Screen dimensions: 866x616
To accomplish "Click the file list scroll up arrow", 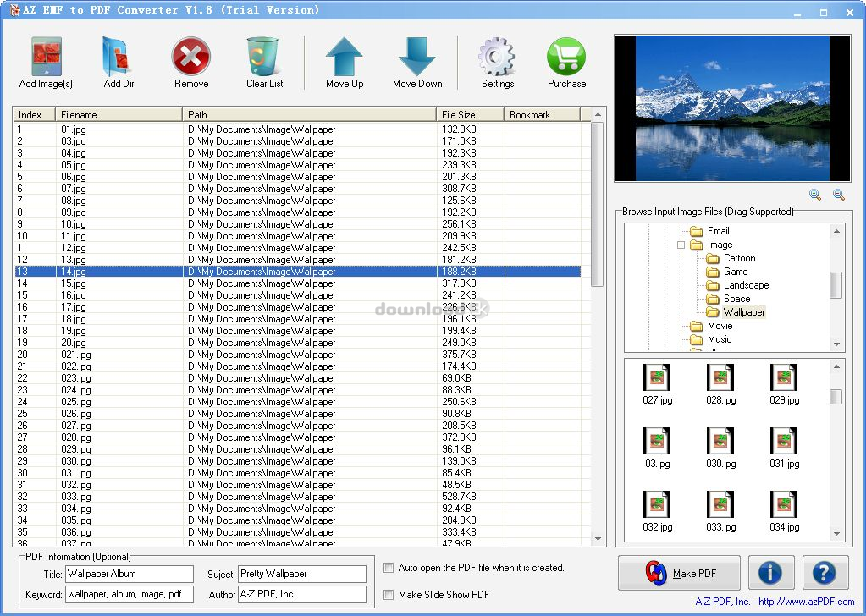I will [598, 115].
